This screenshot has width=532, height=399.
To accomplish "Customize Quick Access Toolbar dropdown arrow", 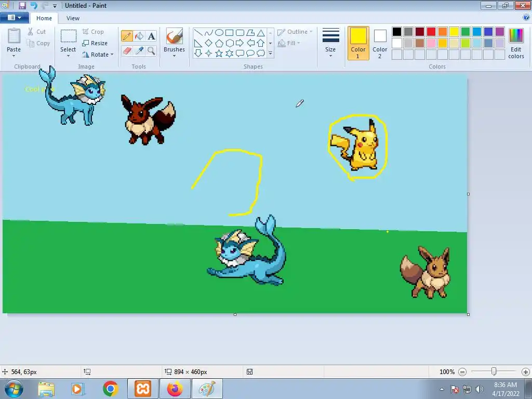I will click(55, 6).
